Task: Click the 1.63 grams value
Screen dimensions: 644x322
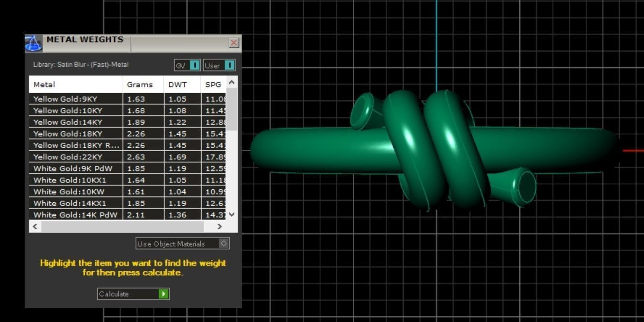Action: point(136,99)
